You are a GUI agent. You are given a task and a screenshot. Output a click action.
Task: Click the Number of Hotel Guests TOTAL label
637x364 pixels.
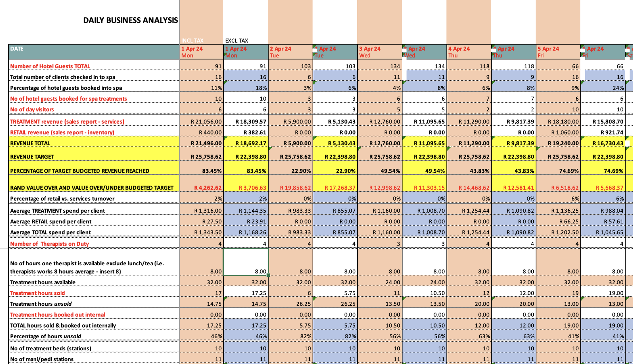tap(50, 66)
